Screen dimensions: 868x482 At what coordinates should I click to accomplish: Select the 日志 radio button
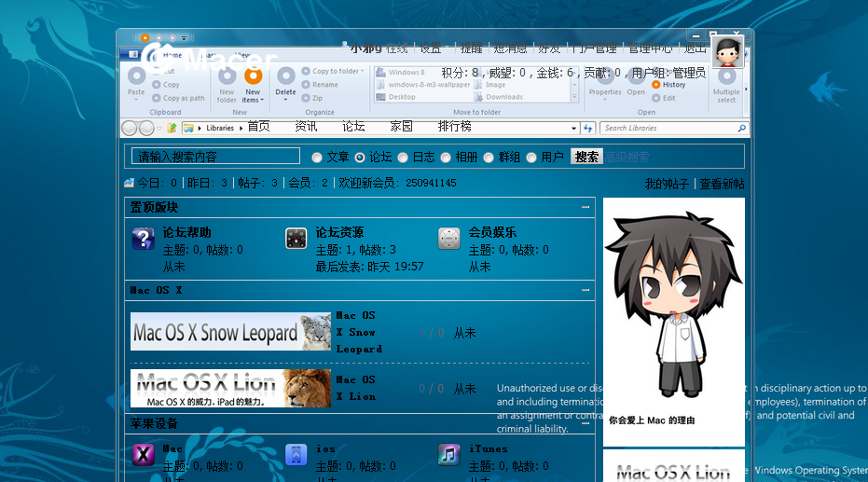(403, 158)
